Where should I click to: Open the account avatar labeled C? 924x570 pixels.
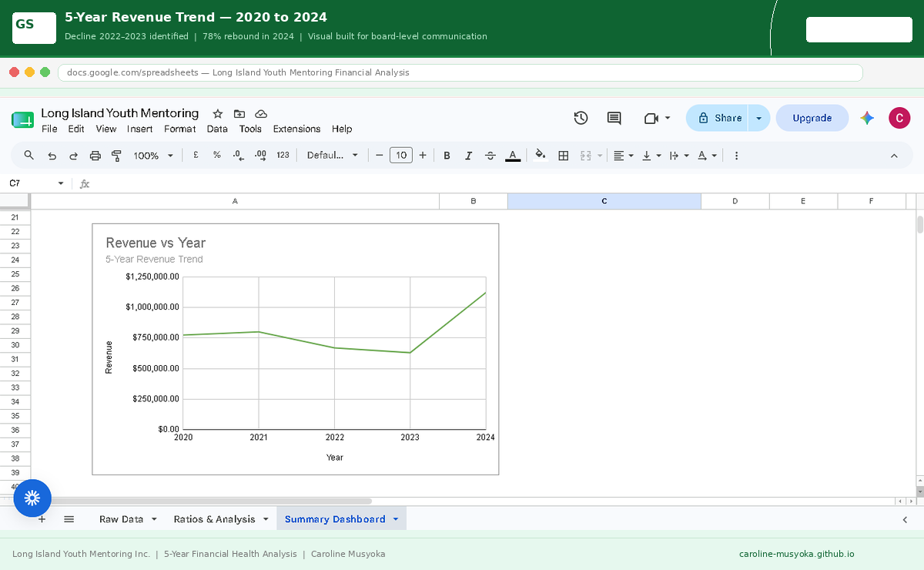(899, 118)
